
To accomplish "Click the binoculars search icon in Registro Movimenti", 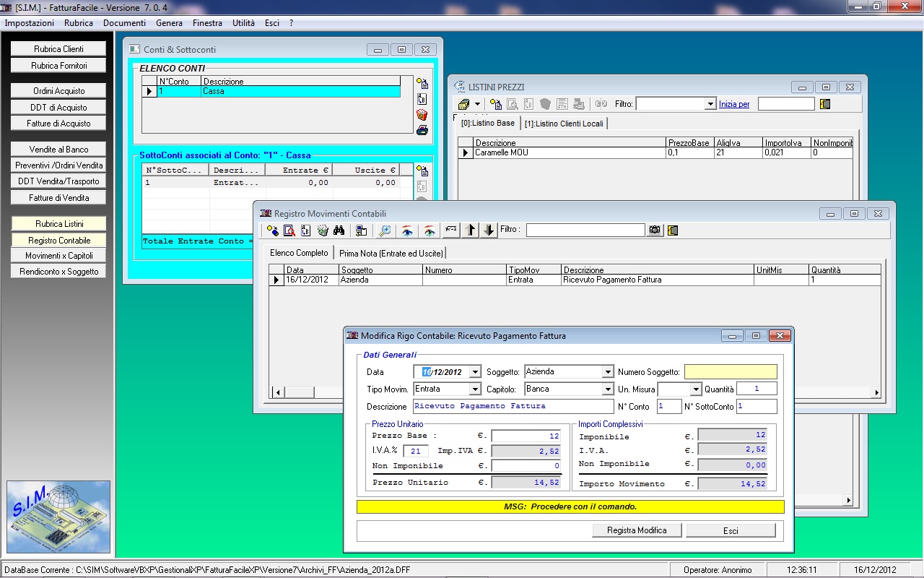I will point(339,230).
